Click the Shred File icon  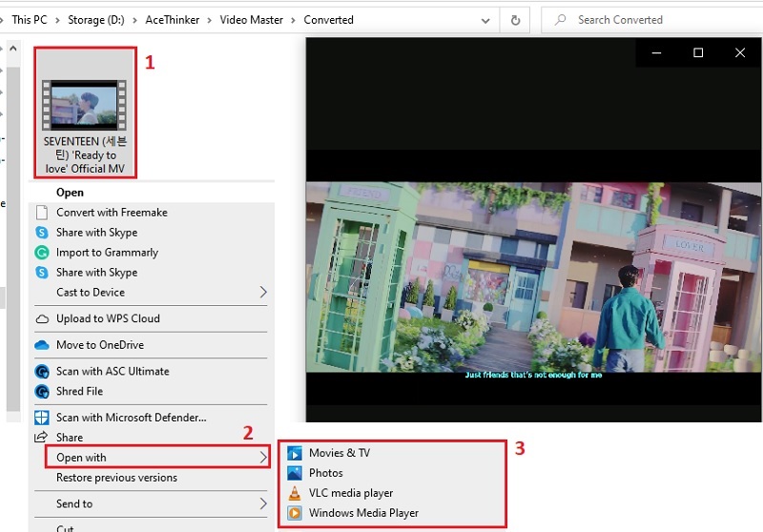[42, 392]
